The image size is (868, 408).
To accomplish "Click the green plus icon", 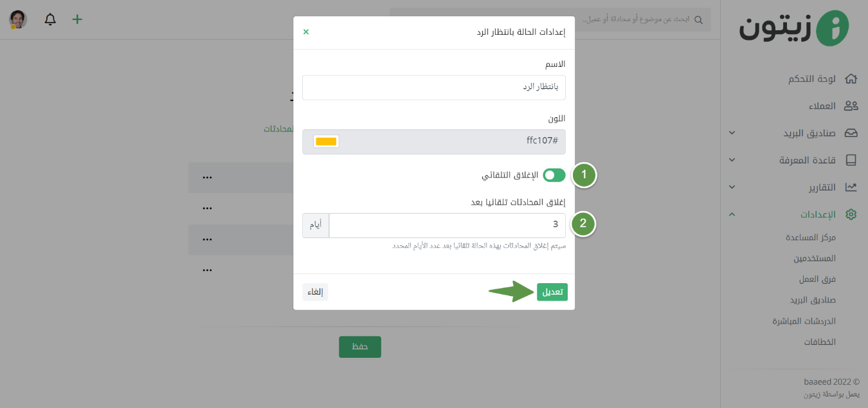I will click(77, 19).
